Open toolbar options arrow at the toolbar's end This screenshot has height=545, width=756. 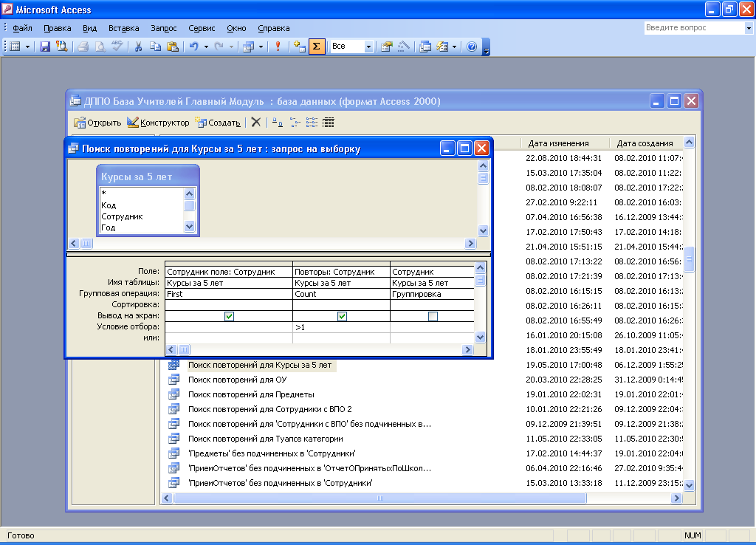coord(486,47)
